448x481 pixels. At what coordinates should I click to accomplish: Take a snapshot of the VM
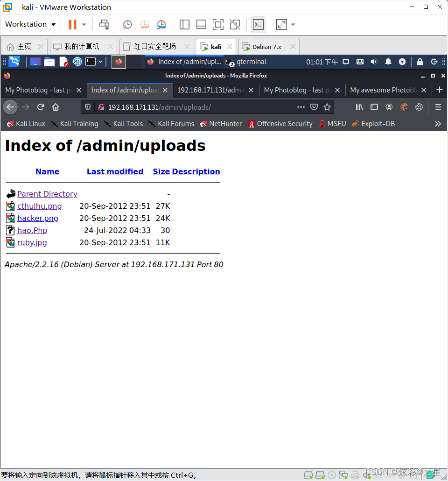[127, 25]
